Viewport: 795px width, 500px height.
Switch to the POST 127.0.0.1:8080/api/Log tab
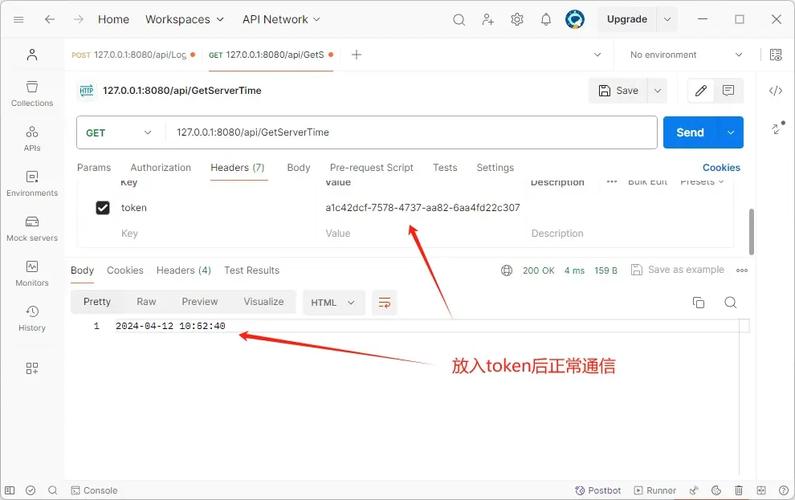[133, 55]
